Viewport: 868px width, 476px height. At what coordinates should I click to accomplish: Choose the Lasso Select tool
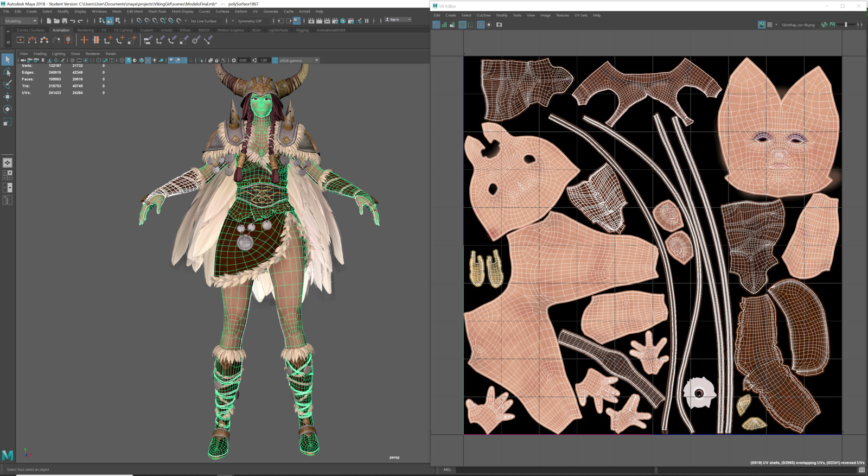[8, 72]
